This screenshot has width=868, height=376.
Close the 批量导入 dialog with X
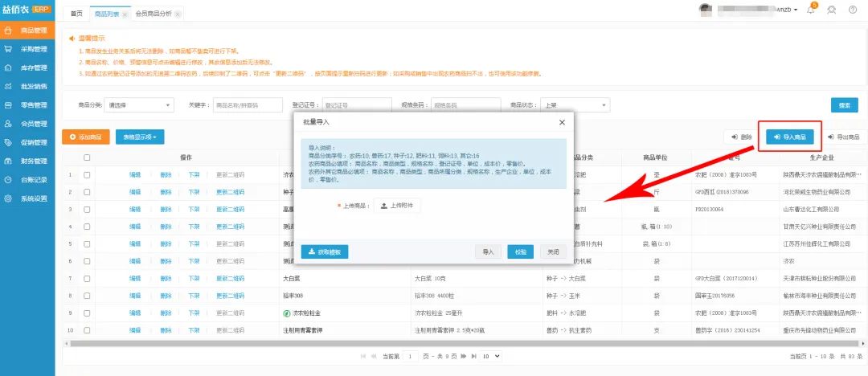pyautogui.click(x=562, y=121)
